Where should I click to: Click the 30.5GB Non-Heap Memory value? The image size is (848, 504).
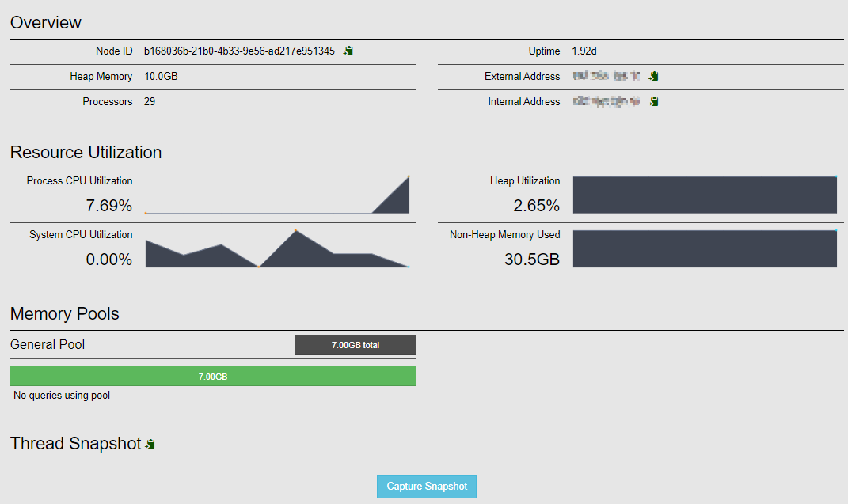pos(532,260)
